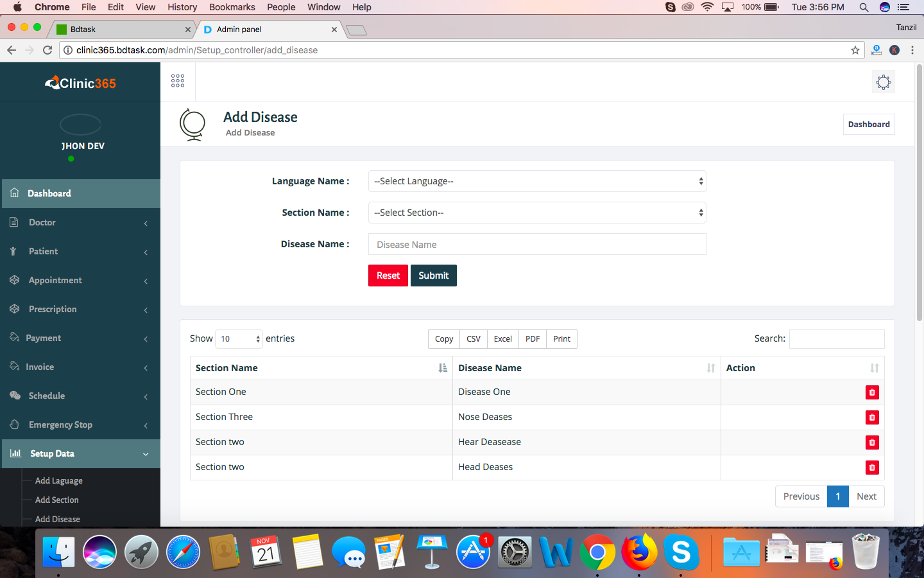The height and width of the screenshot is (578, 924).
Task: Switch to the Bdtask browser tab
Action: coord(122,30)
